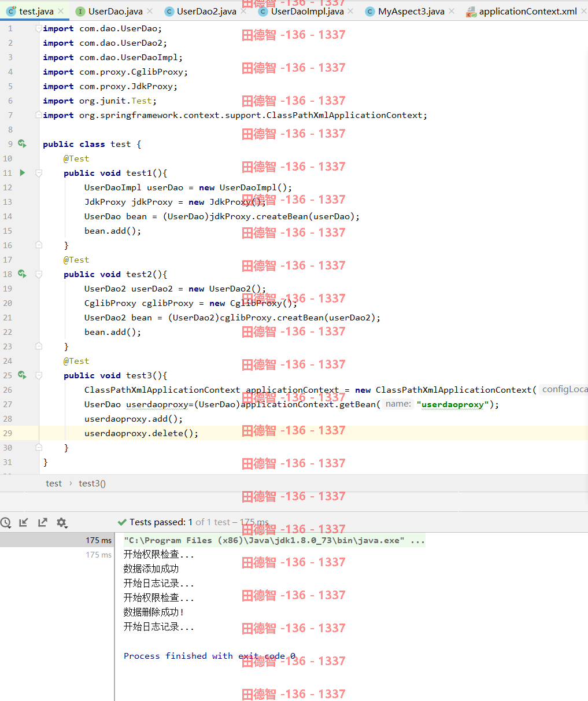Click 'public void test1(){' method signature
The height and width of the screenshot is (701, 588).
pyautogui.click(x=115, y=173)
